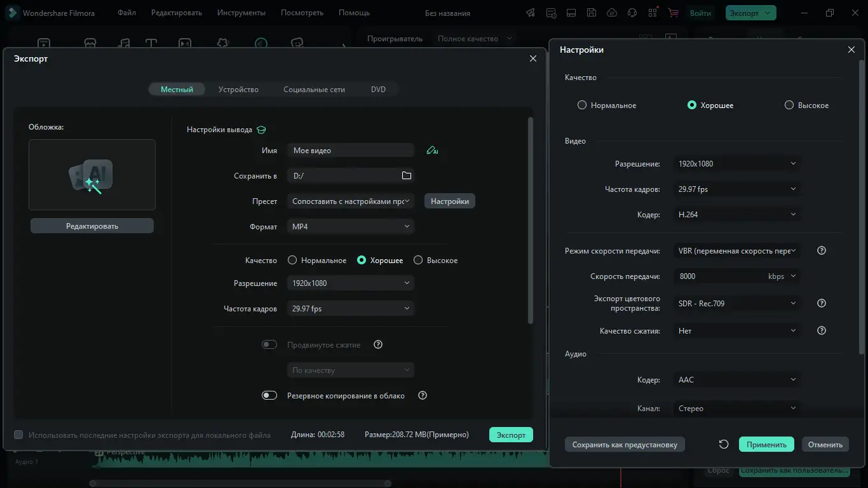This screenshot has width=868, height=488.
Task: Click the Редактировать button under the cover
Action: coord(92,226)
